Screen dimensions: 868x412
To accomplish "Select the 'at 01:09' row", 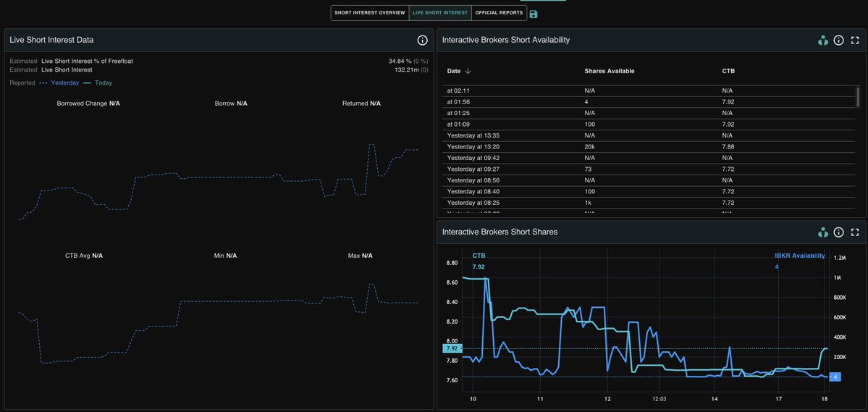I will pos(648,124).
